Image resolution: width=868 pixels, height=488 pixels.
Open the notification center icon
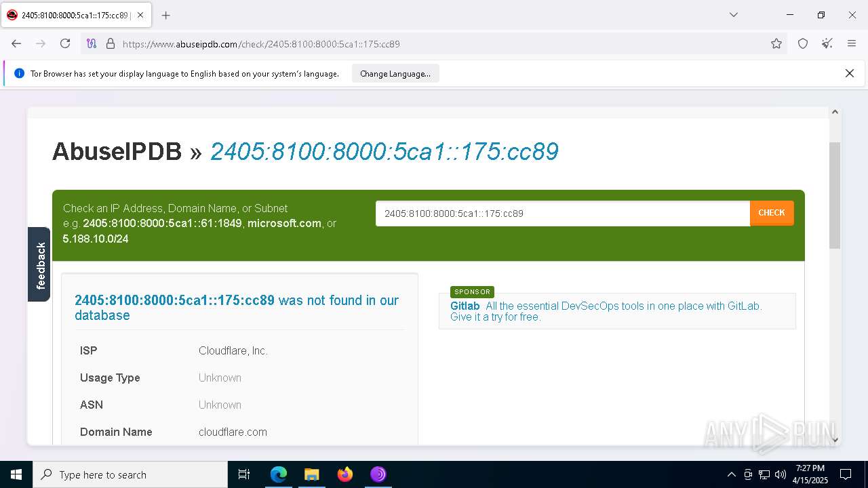[846, 474]
